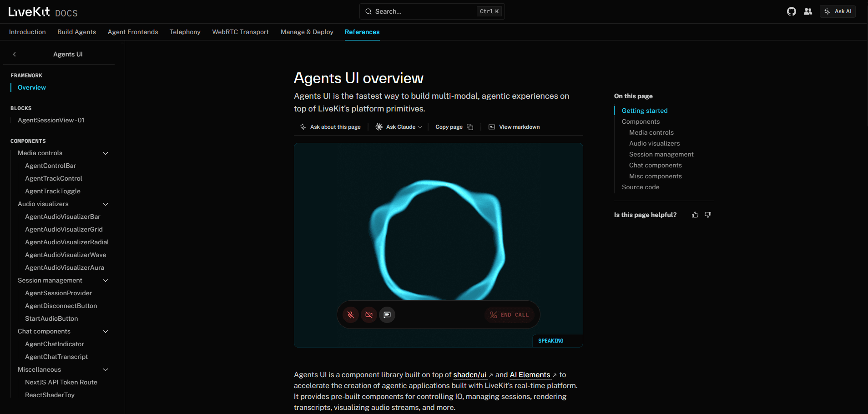Collapse the Chat components section

pos(106,332)
